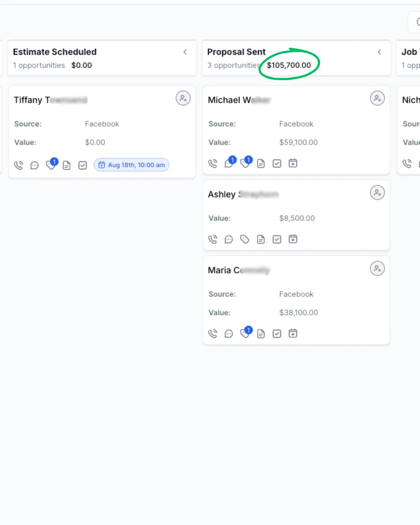420x525 pixels.
Task: Open the chat icon on Tiffany's card
Action: pos(35,165)
